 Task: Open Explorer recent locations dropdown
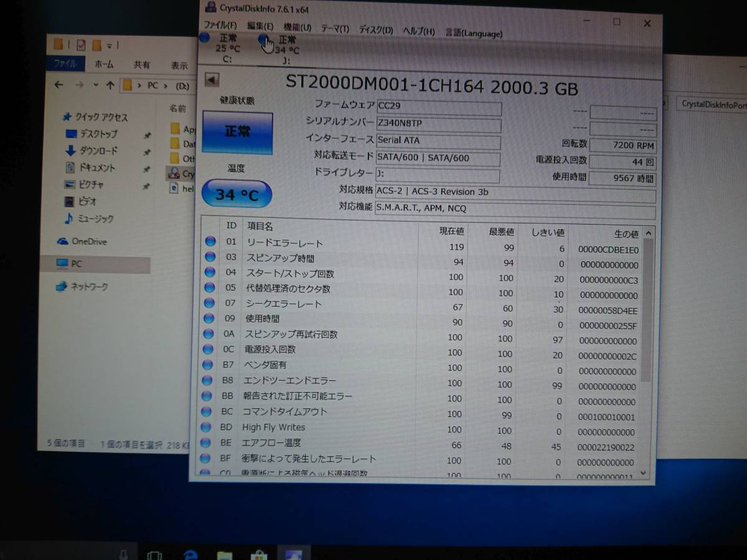[96, 85]
